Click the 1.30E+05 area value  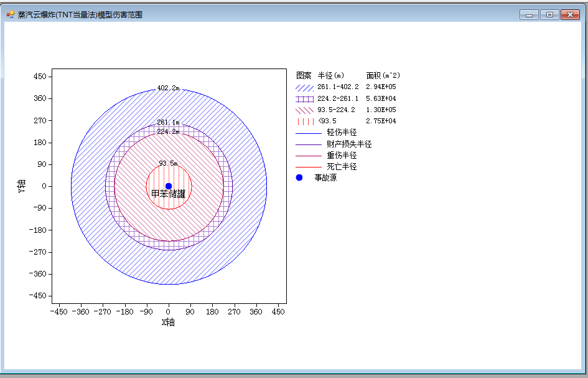click(381, 110)
